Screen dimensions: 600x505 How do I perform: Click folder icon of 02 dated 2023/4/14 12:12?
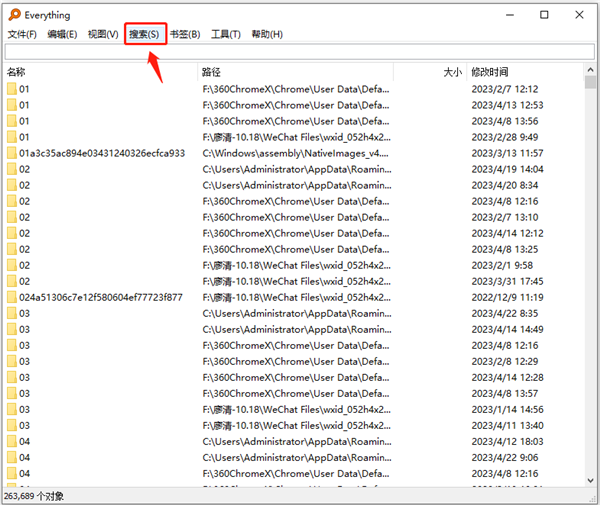[x=12, y=233]
